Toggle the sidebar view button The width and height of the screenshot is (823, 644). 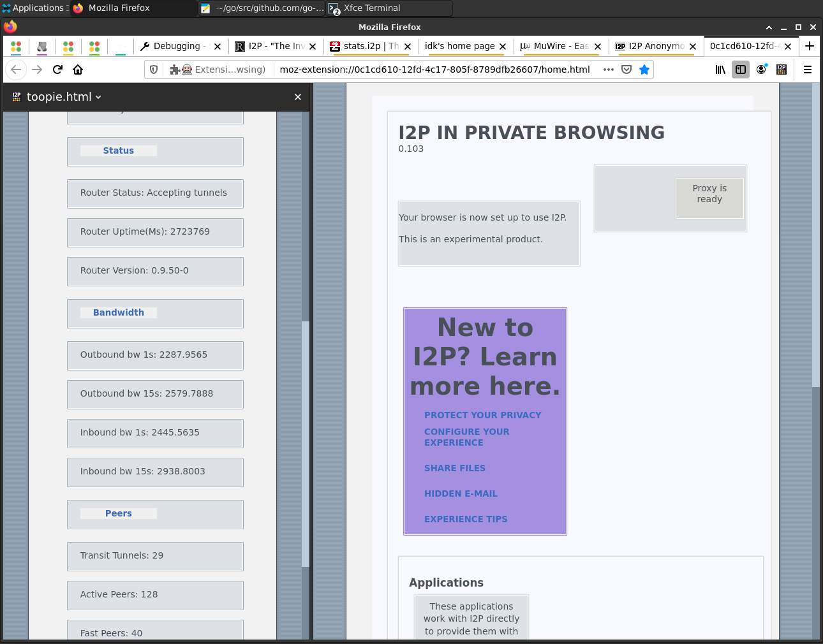(x=741, y=70)
